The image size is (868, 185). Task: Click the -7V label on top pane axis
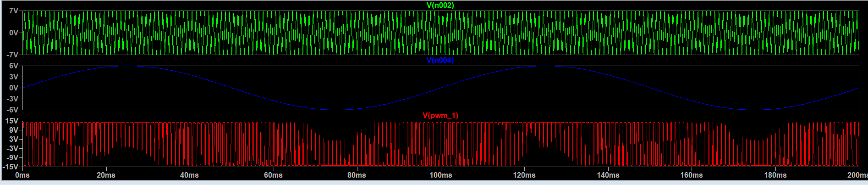coord(12,55)
